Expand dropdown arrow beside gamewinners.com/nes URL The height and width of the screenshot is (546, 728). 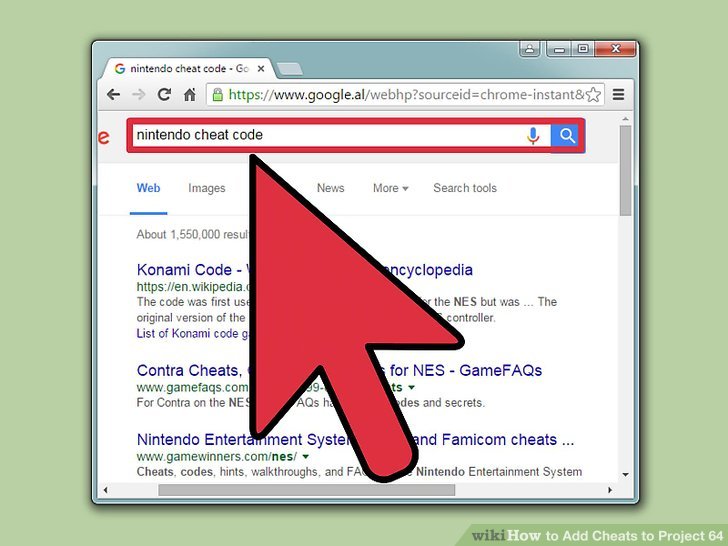[306, 456]
